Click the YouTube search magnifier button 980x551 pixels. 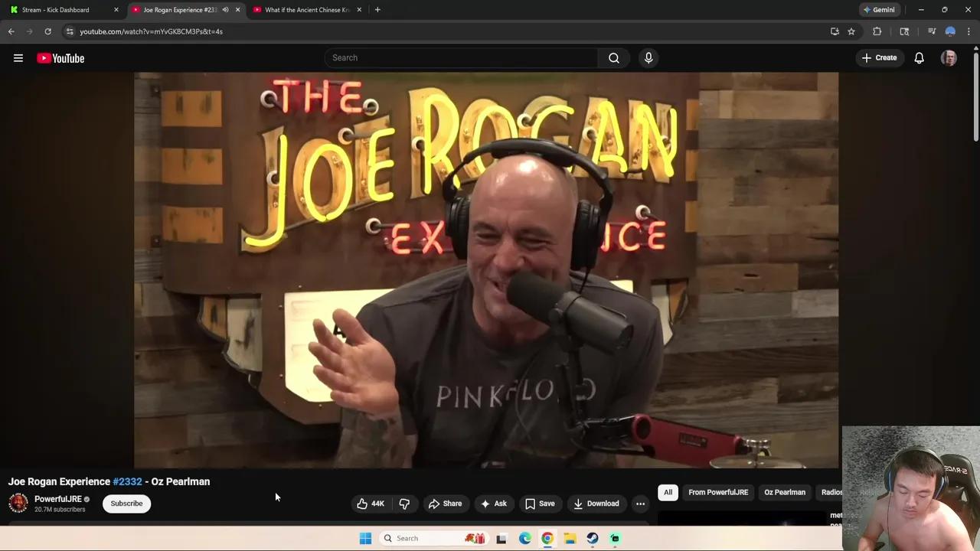[x=614, y=58]
